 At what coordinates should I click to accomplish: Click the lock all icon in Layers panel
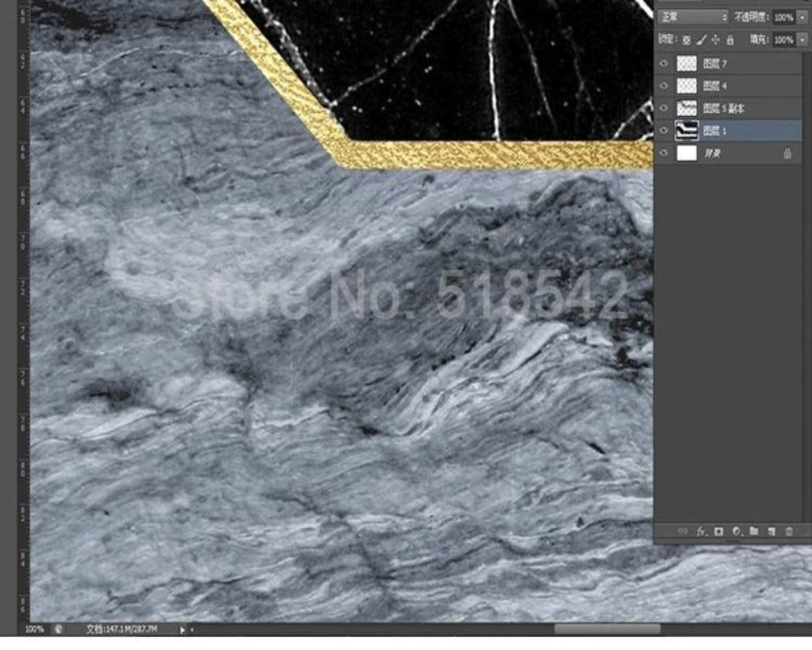[731, 39]
